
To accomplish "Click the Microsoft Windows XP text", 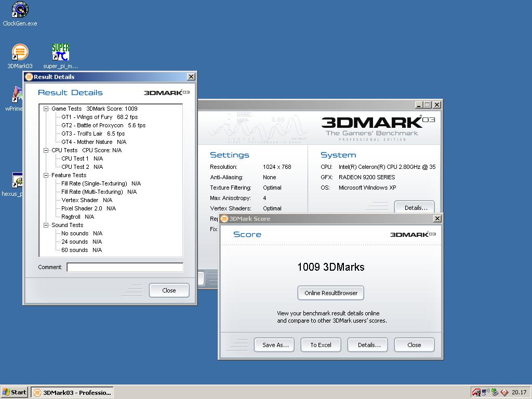I will (367, 188).
